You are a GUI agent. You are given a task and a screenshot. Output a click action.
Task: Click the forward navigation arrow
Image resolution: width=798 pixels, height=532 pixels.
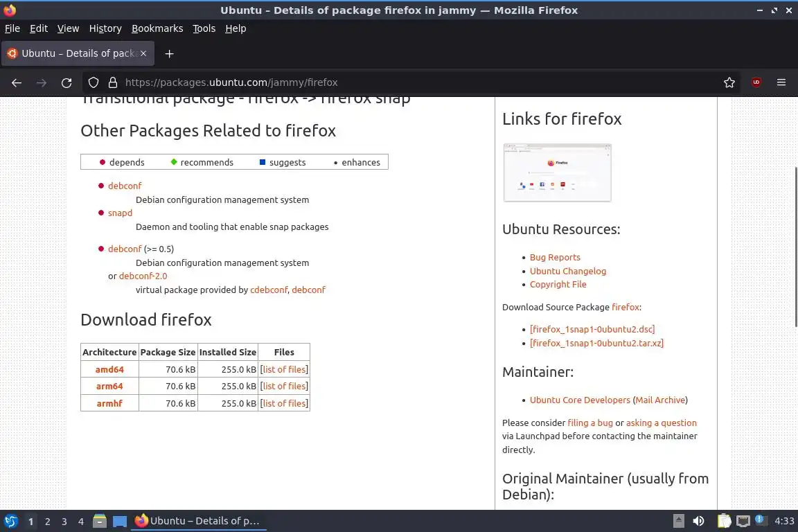tap(42, 82)
